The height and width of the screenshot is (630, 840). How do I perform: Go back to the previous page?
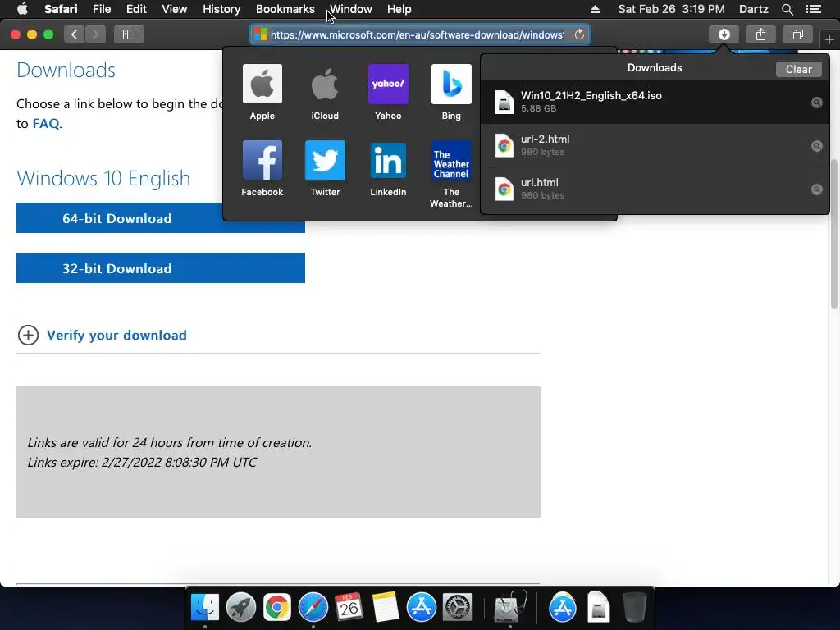click(x=75, y=34)
